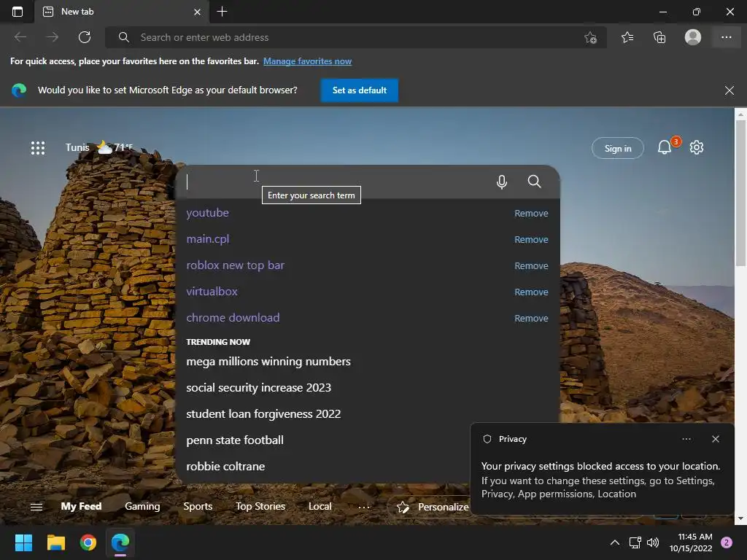Open the profile avatar menu
This screenshot has width=747, height=560.
[693, 37]
